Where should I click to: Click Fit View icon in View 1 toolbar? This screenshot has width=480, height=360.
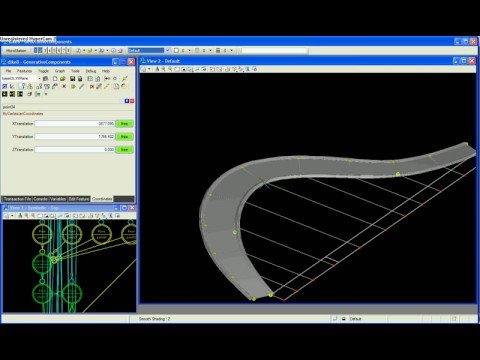click(47, 216)
